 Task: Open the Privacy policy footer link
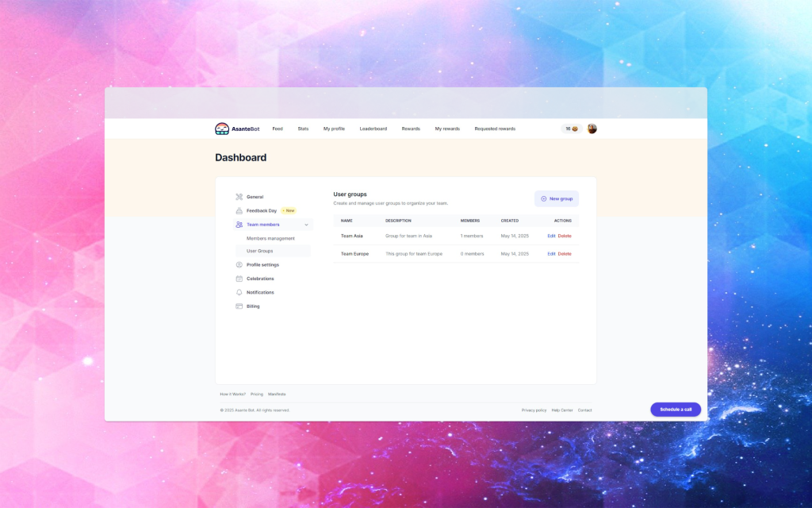534,410
